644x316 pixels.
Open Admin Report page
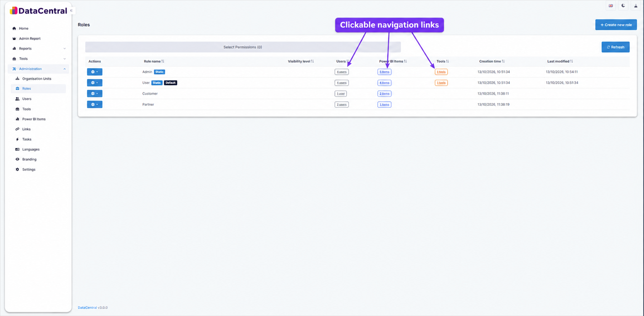click(30, 39)
